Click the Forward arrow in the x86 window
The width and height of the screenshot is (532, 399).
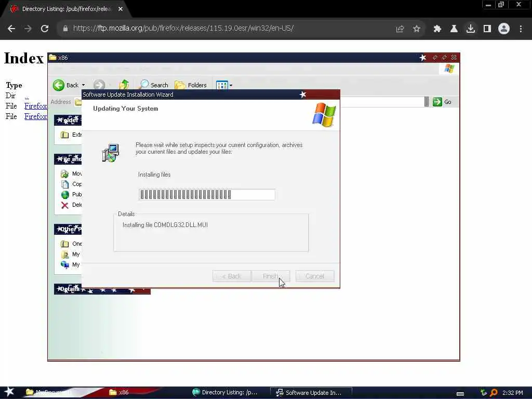tap(99, 85)
